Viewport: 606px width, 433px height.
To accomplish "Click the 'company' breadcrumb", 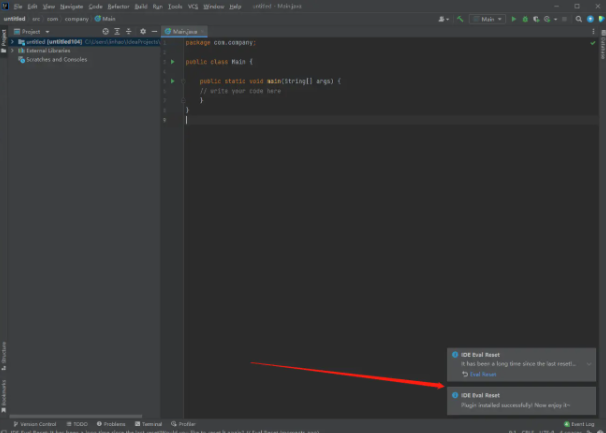I will tap(77, 19).
